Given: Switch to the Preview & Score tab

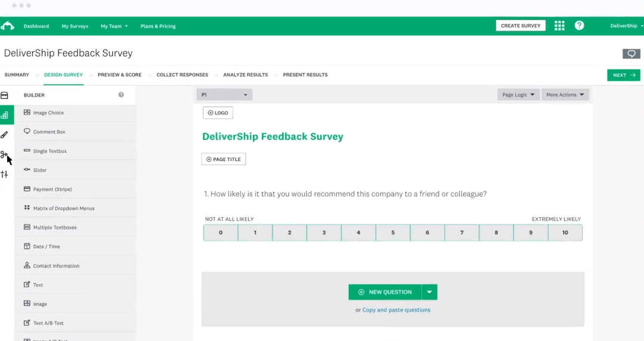Looking at the screenshot, I should pos(119,75).
